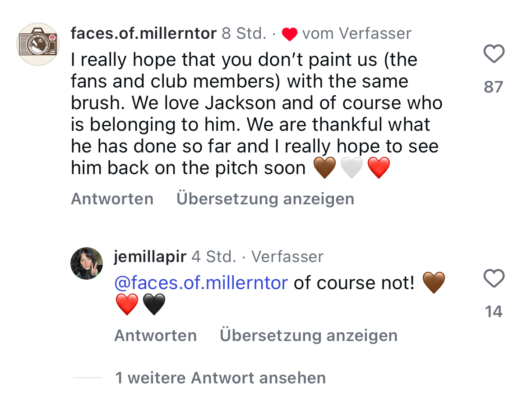Click the white heart emoji in first comment
532x401 pixels.
point(352,168)
